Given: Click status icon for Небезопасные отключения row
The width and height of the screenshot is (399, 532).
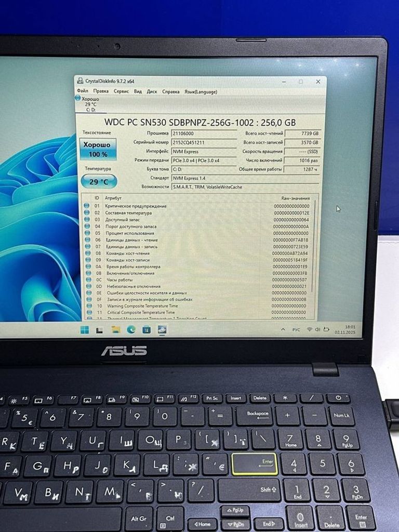Looking at the screenshot, I should point(89,286).
